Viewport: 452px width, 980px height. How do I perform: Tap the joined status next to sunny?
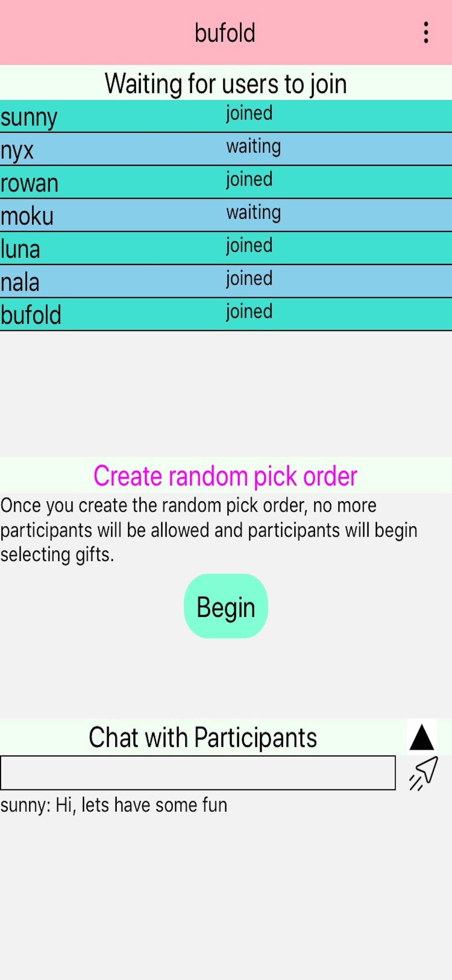(x=249, y=113)
